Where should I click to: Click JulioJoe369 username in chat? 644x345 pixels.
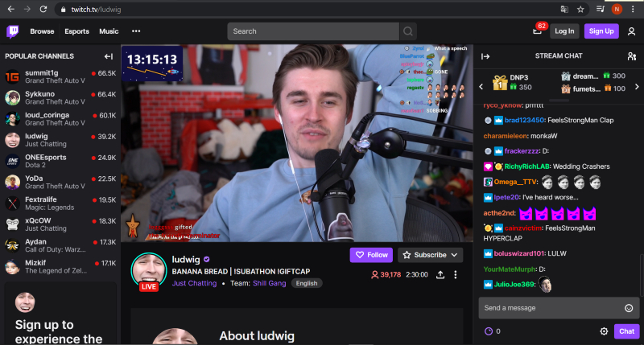(514, 285)
